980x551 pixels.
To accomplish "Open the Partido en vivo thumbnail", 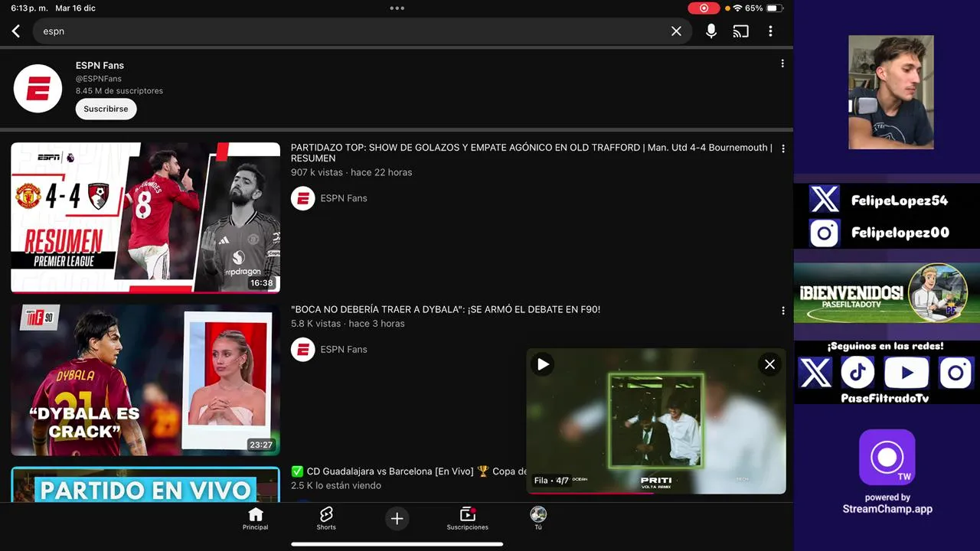I will pyautogui.click(x=145, y=484).
